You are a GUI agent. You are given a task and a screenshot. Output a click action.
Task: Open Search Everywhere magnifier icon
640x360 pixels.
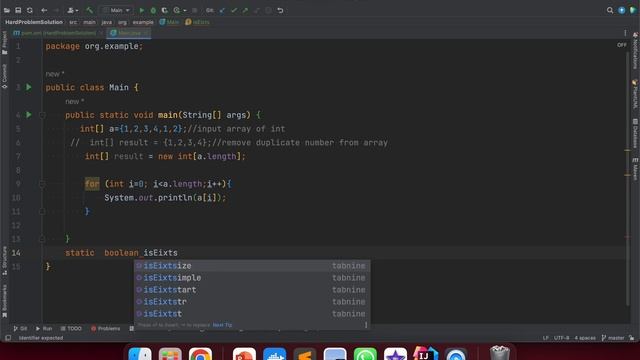[x=610, y=10]
